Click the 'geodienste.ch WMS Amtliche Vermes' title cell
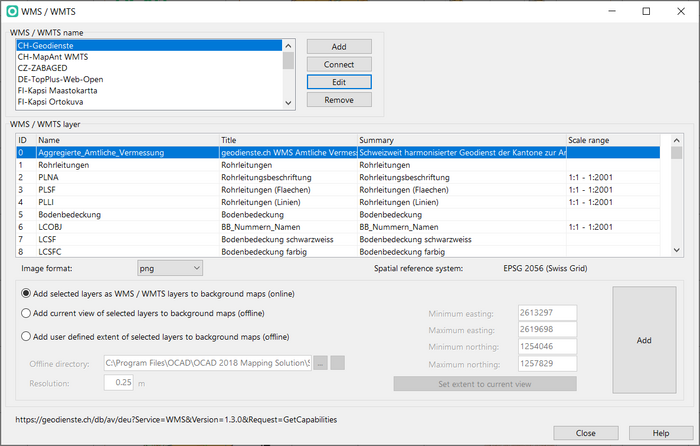Screen dimensions: 700x446 point(288,153)
